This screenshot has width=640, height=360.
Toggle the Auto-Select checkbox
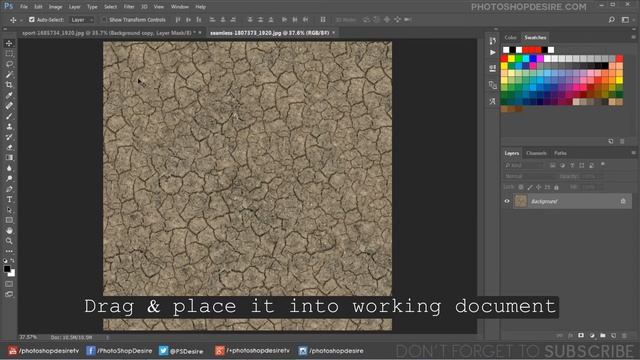(x=31, y=20)
